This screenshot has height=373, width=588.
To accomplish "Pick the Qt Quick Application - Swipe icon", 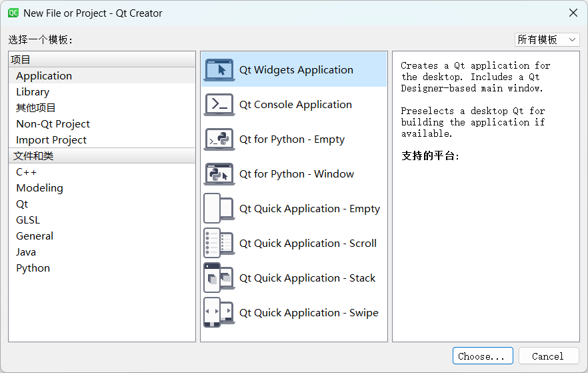I will [219, 313].
